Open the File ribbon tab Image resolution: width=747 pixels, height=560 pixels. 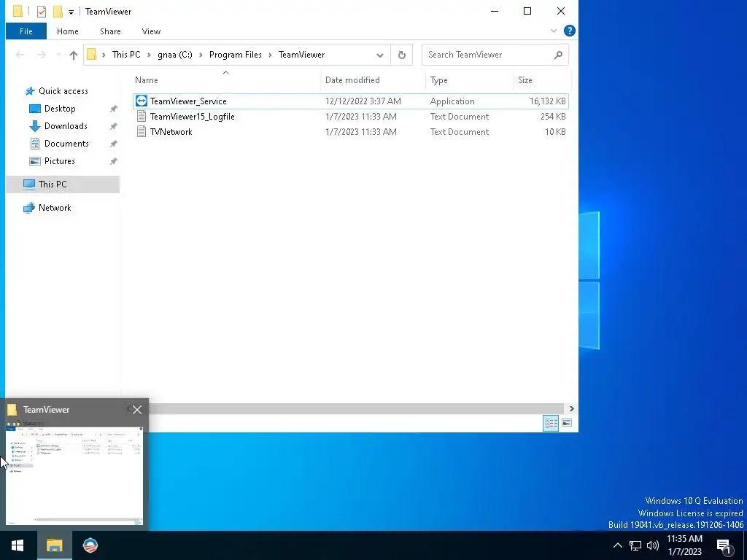point(26,31)
